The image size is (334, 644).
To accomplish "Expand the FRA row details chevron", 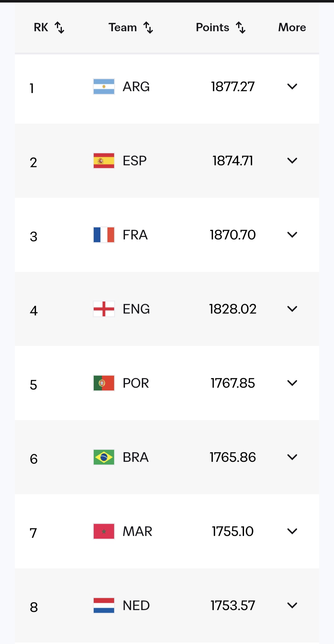I will click(x=292, y=235).
